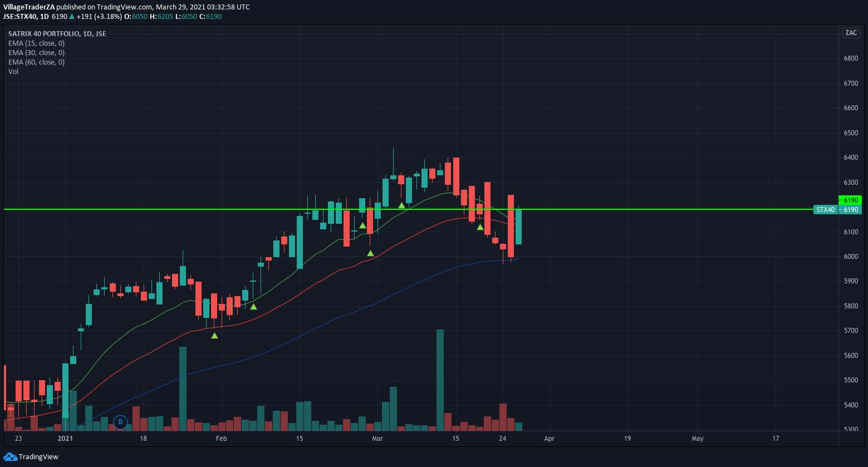Click the Apr label on time axis
Viewport: 868px width, 467px height.
tap(549, 439)
